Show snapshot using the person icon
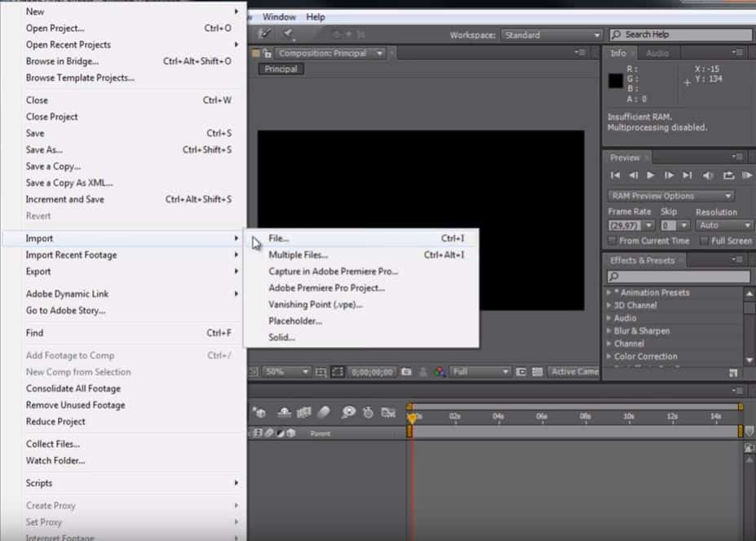The width and height of the screenshot is (756, 541). [x=422, y=371]
